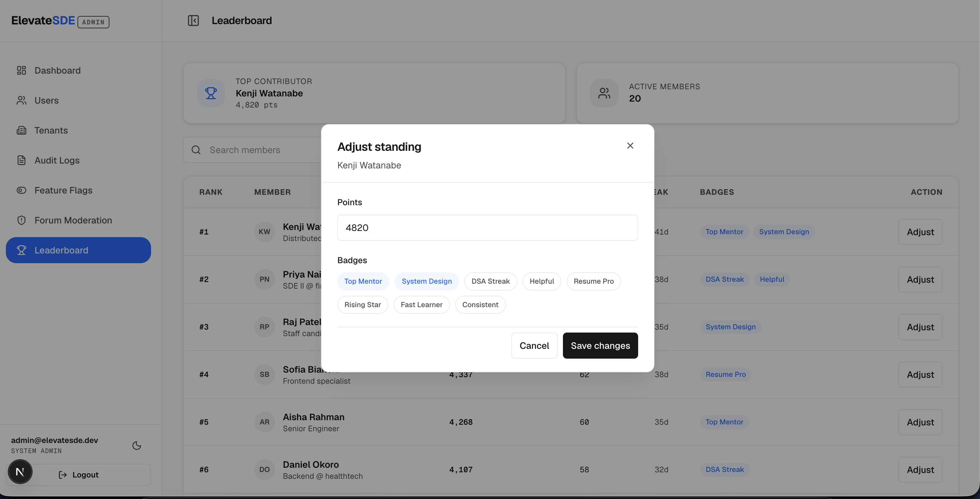This screenshot has height=499, width=980.
Task: Click the DO avatar for Daniel Okoro
Action: click(264, 470)
